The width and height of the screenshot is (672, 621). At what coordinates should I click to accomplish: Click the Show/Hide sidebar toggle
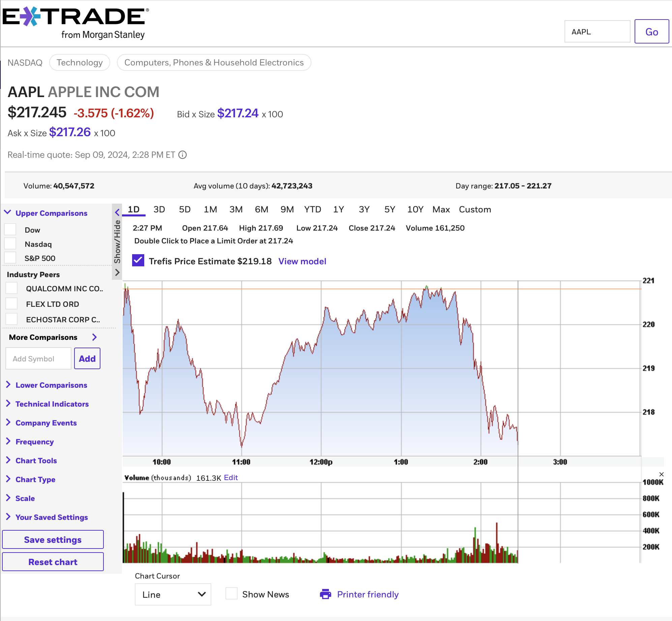coord(117,242)
